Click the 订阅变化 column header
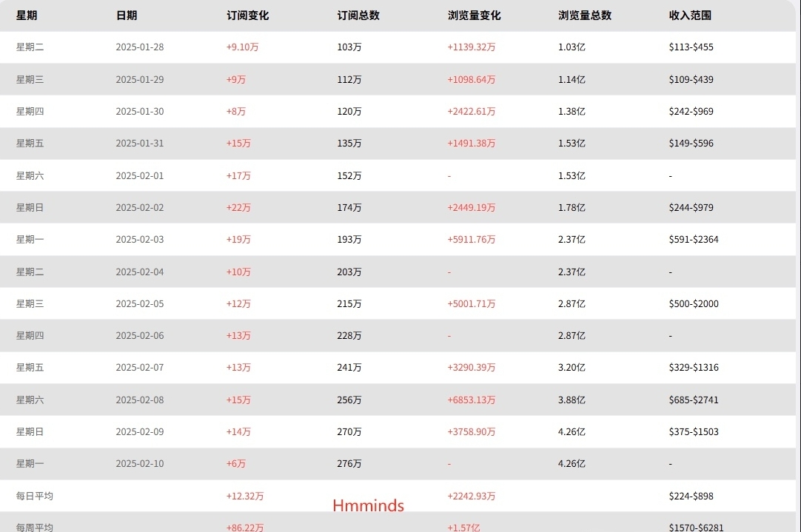This screenshot has height=532, width=801. (x=248, y=16)
